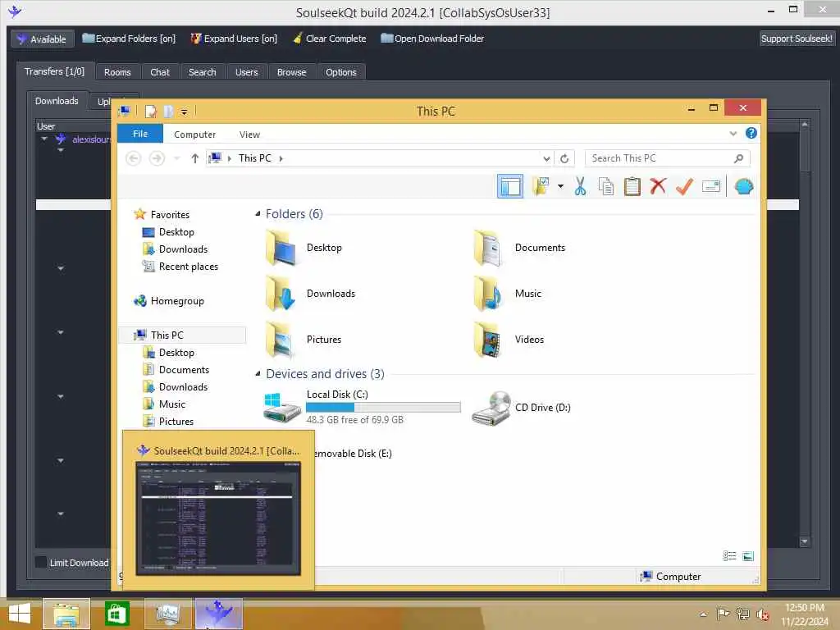Click the new folder icon in Explorer toolbar
The height and width of the screenshot is (630, 840).
tap(541, 186)
